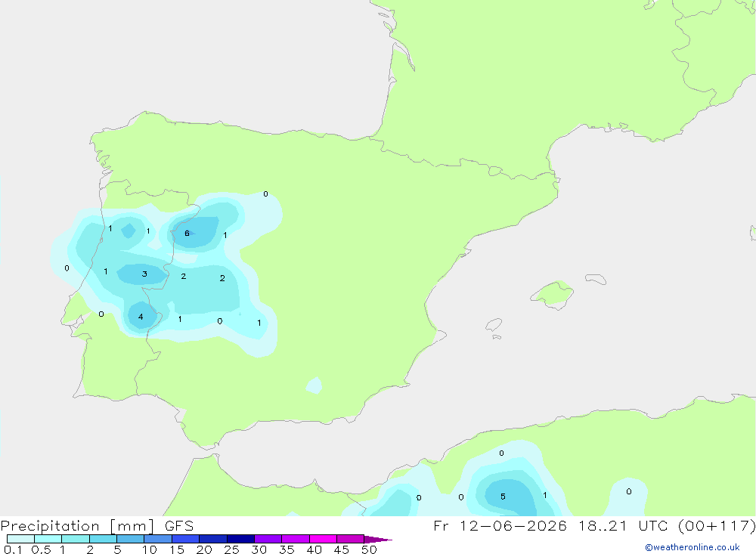Click the lightest 0.1–0.5 mm legend swatch
The height and width of the screenshot is (554, 756).
point(20,539)
